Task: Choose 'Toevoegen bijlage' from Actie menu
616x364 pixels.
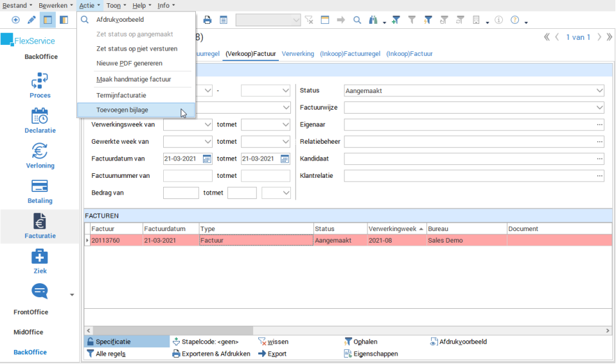Action: [x=122, y=110]
